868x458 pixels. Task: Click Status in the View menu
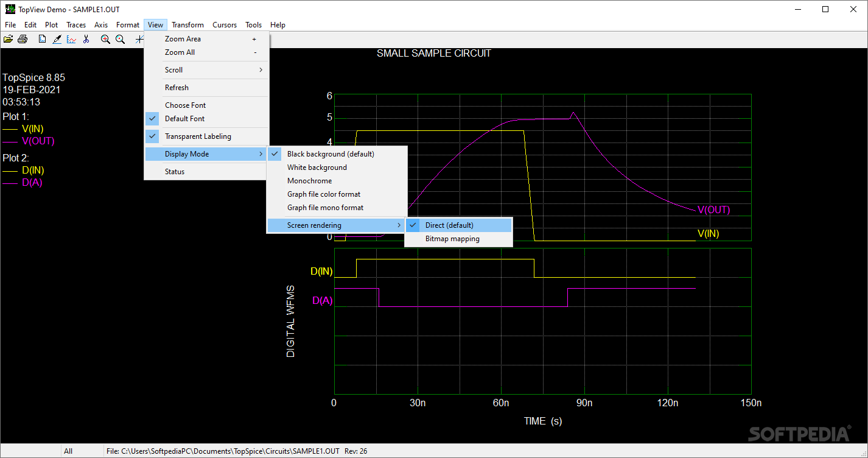pos(206,172)
